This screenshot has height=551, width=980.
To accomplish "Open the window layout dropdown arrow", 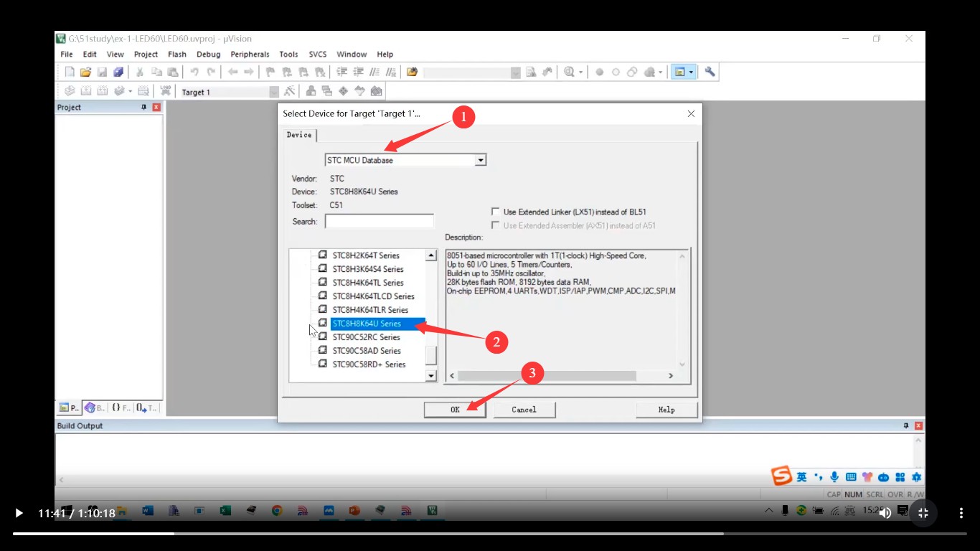I will pos(691,72).
